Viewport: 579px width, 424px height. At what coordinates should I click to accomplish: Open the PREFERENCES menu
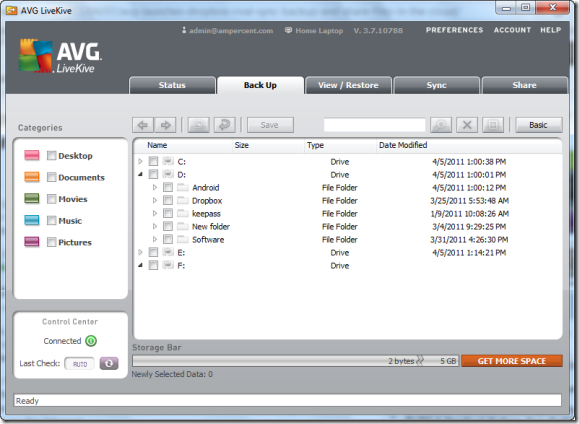454,30
